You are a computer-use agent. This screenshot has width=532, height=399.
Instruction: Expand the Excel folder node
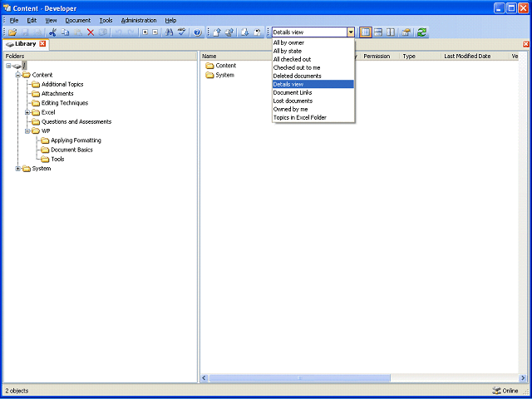(27, 112)
